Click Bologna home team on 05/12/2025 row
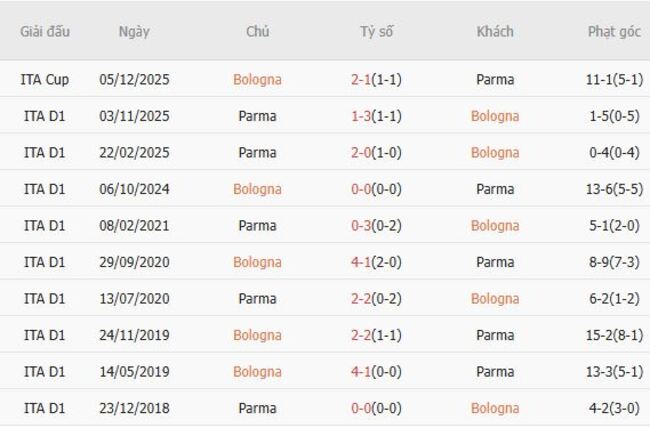This screenshot has height=428, width=650. pos(257,79)
